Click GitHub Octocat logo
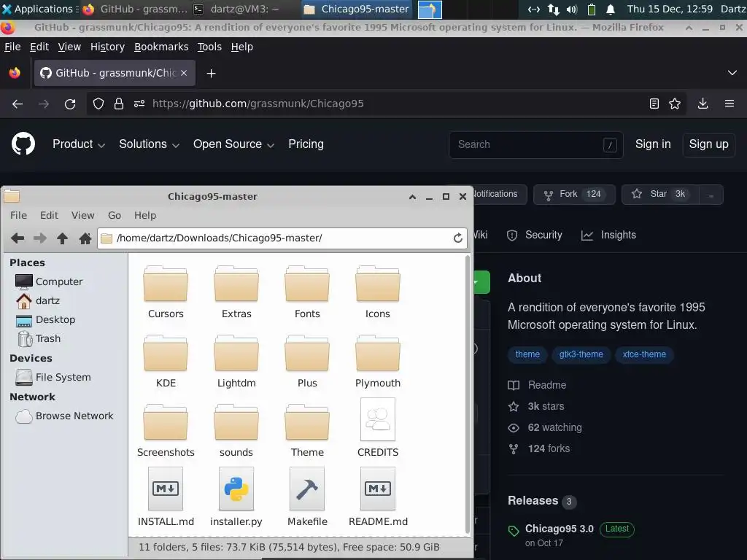747x560 pixels. pyautogui.click(x=23, y=144)
